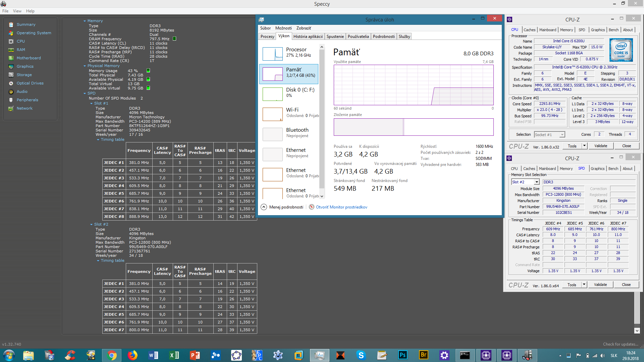Switch to Procesy tab in Task Manager
Viewport: 644px width, 362px height.
point(267,37)
